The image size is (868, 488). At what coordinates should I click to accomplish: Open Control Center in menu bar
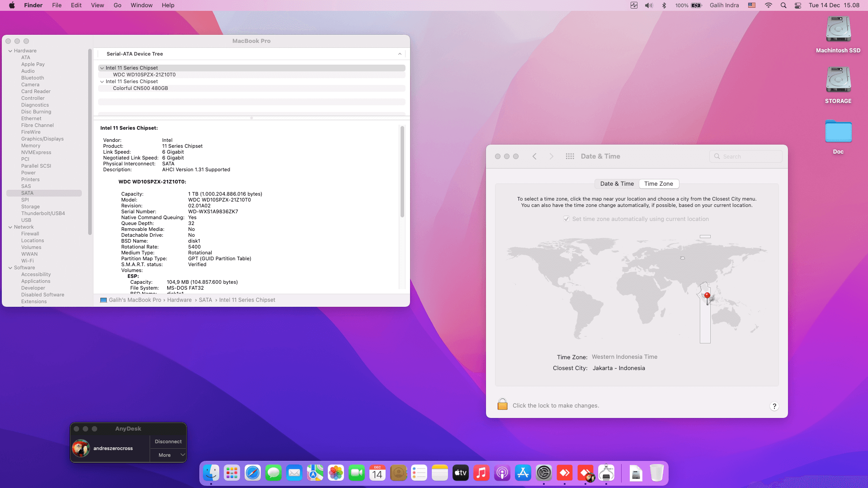798,5
